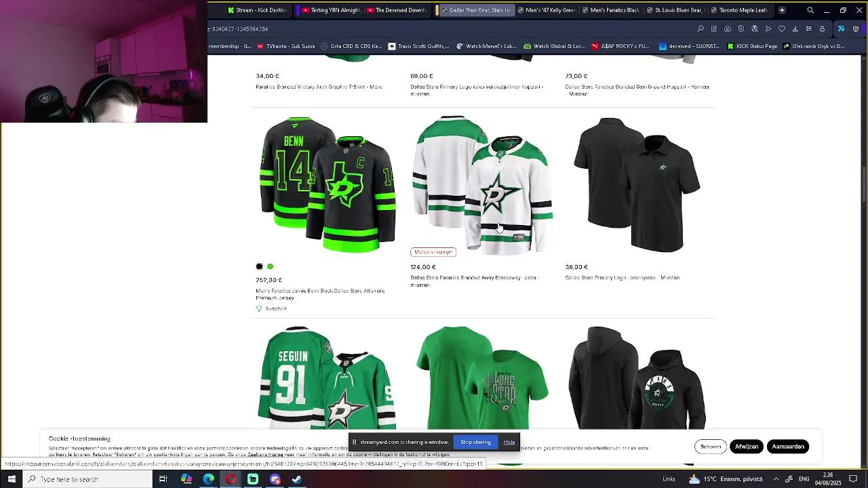
Task: Select the green color swatch for Benn jersey
Action: (x=270, y=266)
